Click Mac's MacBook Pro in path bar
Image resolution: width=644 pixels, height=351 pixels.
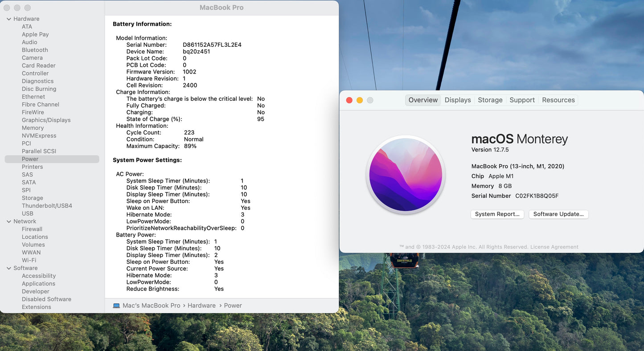[152, 306]
